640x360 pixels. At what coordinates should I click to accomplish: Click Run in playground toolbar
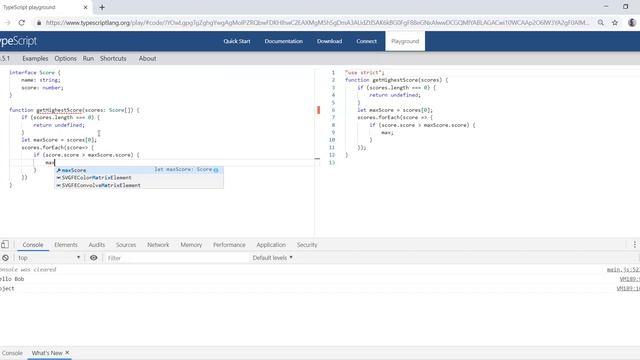click(88, 58)
